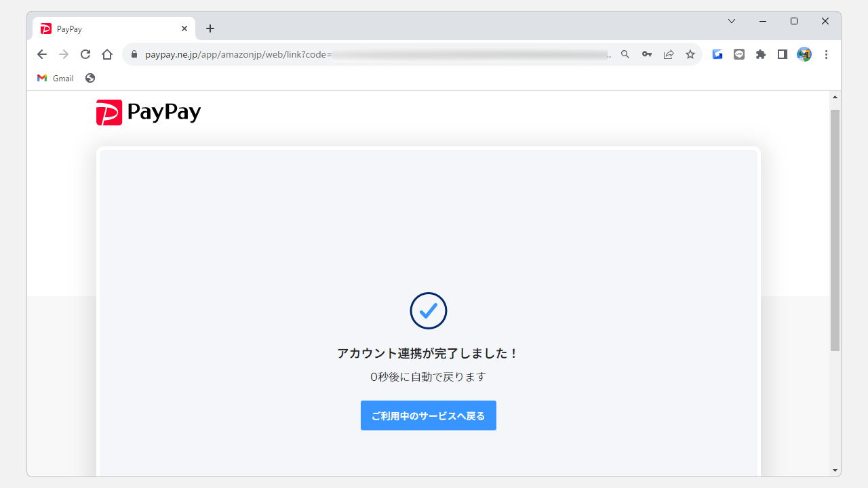
Task: Open Chrome's side panel icon
Action: pos(783,54)
